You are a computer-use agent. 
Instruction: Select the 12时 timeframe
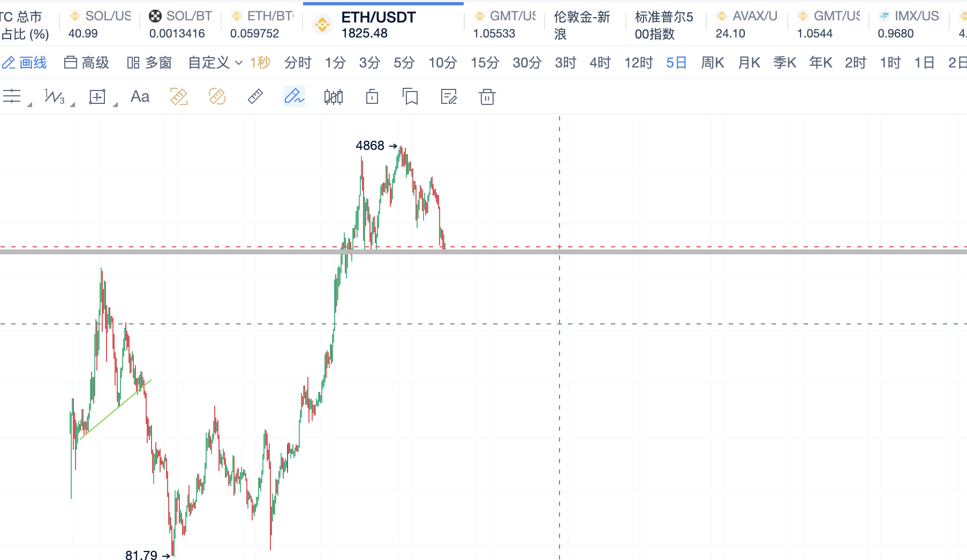638,63
